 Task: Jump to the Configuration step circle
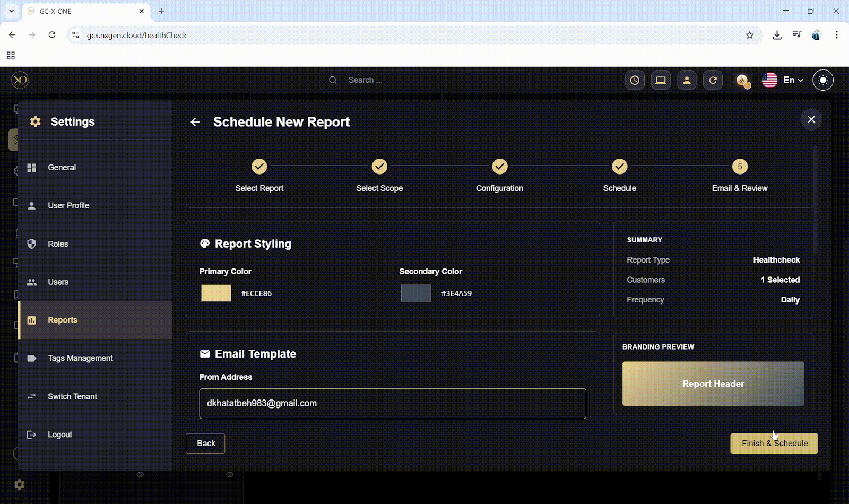point(499,167)
